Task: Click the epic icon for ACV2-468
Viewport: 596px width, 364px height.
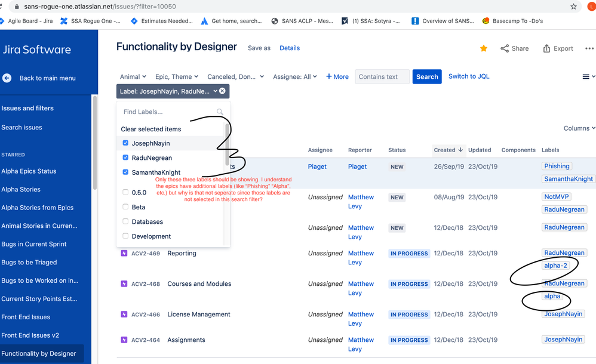Action: coord(124,283)
